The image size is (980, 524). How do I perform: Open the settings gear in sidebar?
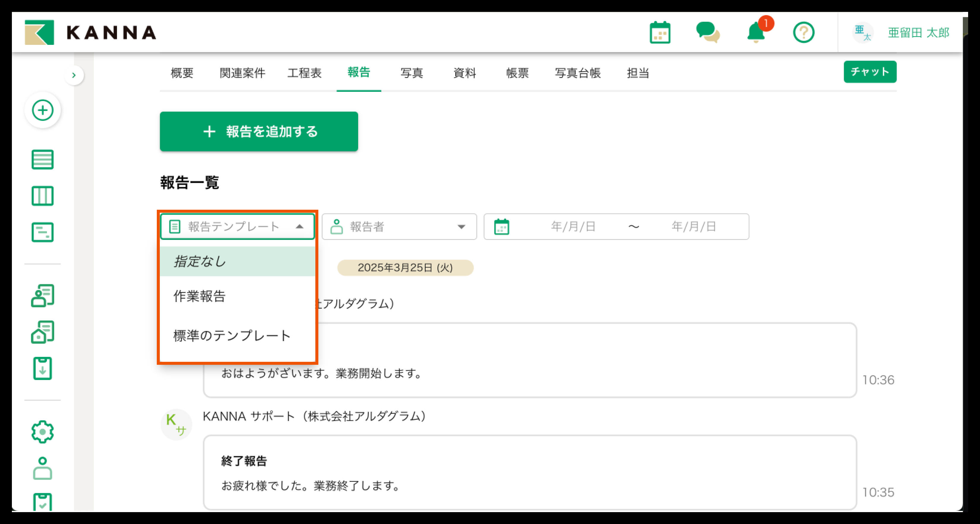pos(42,432)
